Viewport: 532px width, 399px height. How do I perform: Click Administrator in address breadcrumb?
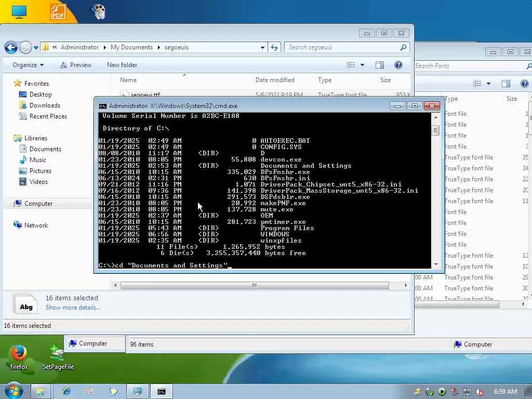(79, 47)
